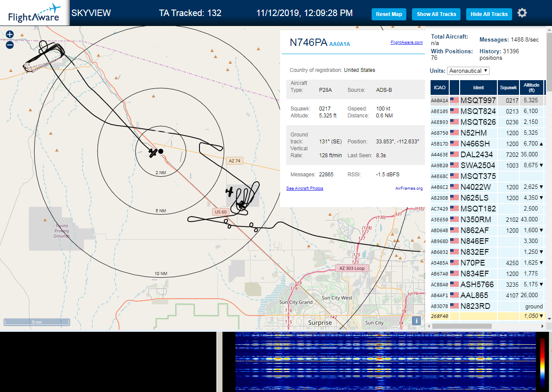
Task: Open map info 'i' button
Action: pyautogui.click(x=416, y=321)
